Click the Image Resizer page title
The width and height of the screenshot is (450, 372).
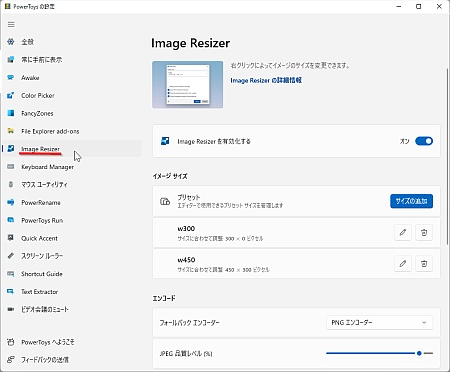pos(191,43)
